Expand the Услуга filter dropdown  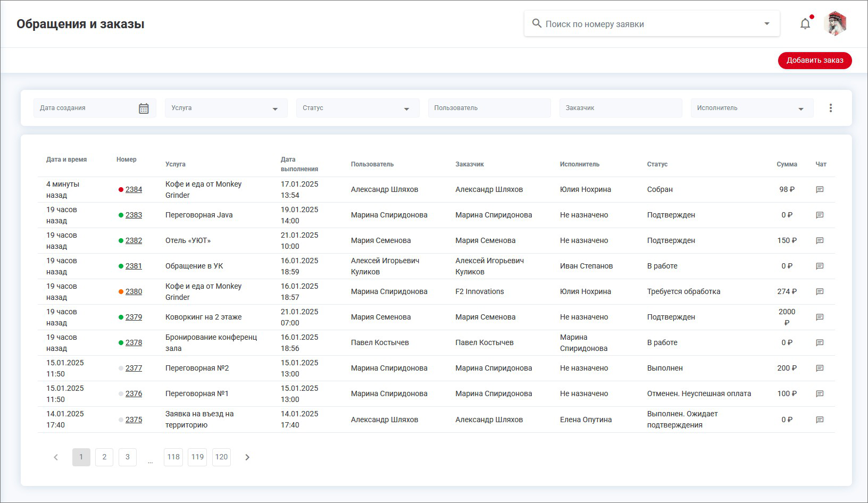click(275, 109)
